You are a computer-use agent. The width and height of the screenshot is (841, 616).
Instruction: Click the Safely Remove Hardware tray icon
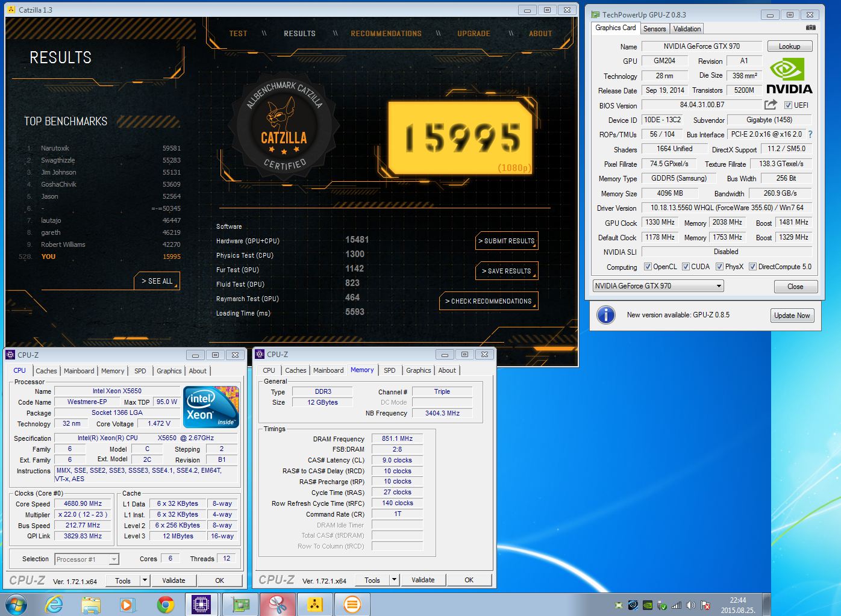662,605
